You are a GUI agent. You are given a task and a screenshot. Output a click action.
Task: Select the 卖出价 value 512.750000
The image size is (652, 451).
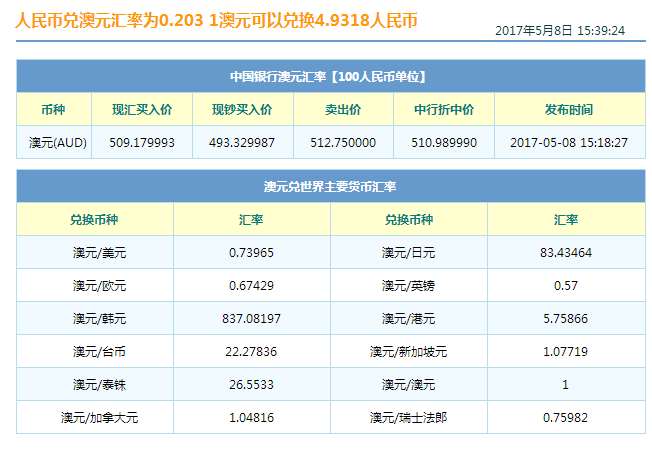343,143
